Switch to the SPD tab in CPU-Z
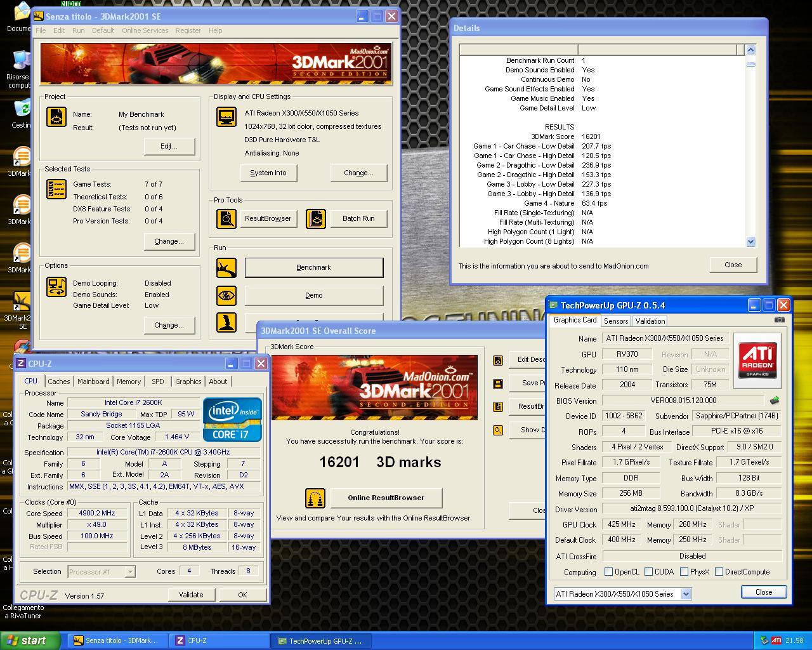This screenshot has width=812, height=650. 158,381
